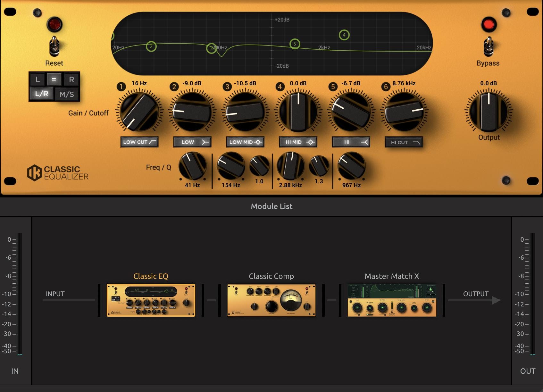Click the -6.7 dB gain value
This screenshot has width=543, height=392.
351,83
